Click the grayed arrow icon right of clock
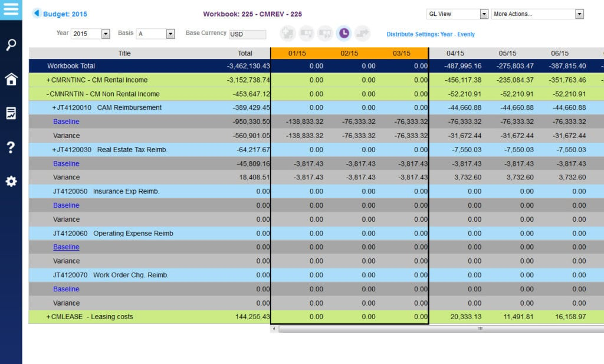604x364 pixels. tap(362, 34)
